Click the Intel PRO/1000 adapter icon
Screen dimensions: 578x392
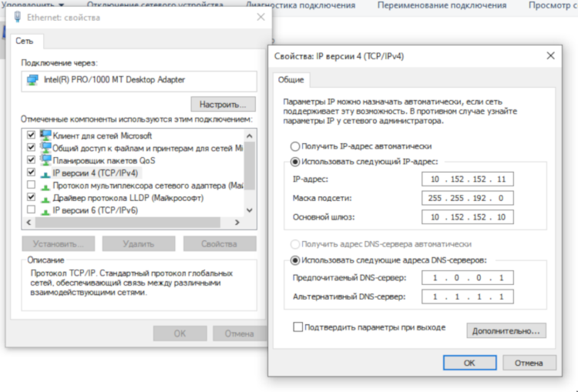point(32,80)
